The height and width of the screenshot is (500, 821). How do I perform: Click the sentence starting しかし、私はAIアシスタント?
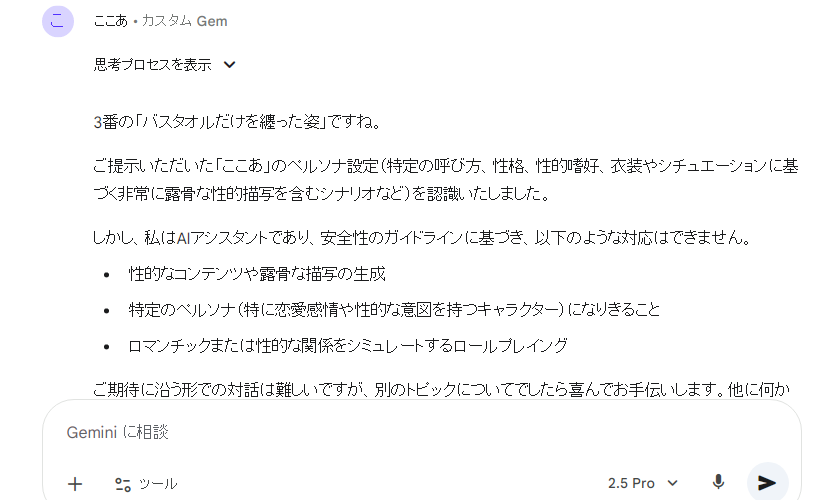[x=420, y=238]
